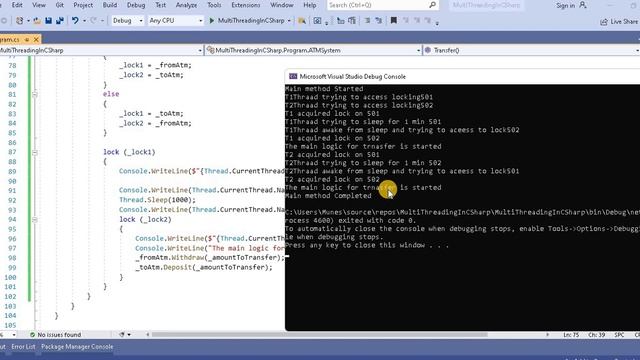Click the screenshot/diagnostic toolbar icon
Screen dimensions: 640x360
[317, 21]
